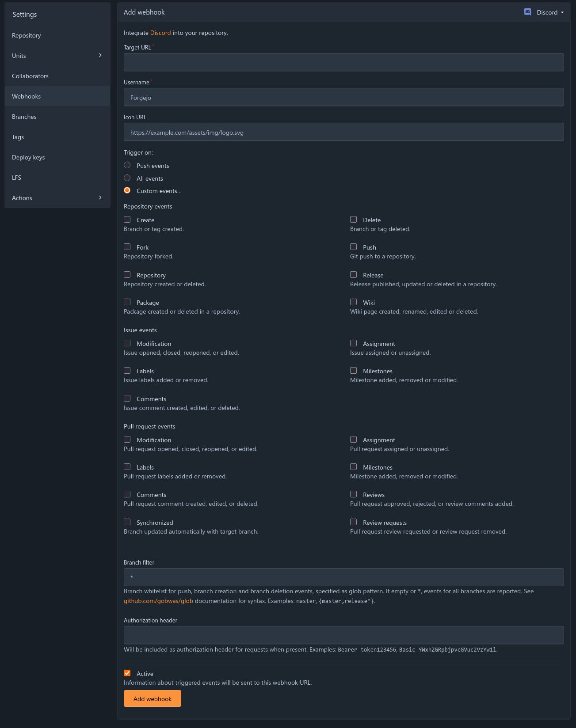Tick pull request Labels checkbox

point(127,467)
